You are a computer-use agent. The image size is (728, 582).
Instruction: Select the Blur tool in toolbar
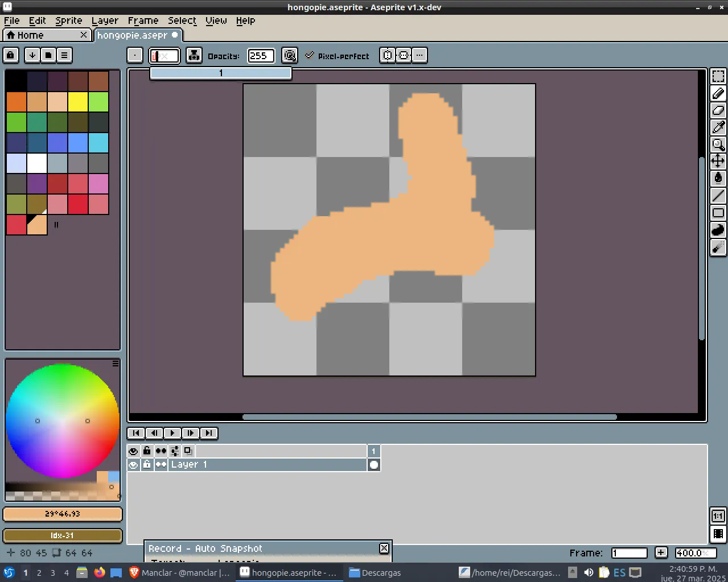(718, 247)
